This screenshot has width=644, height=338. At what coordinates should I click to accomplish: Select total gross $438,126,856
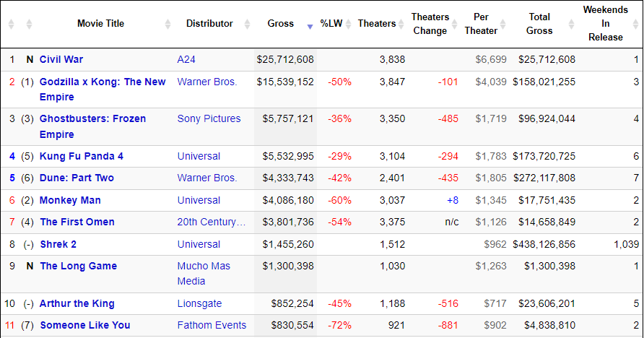(x=544, y=244)
